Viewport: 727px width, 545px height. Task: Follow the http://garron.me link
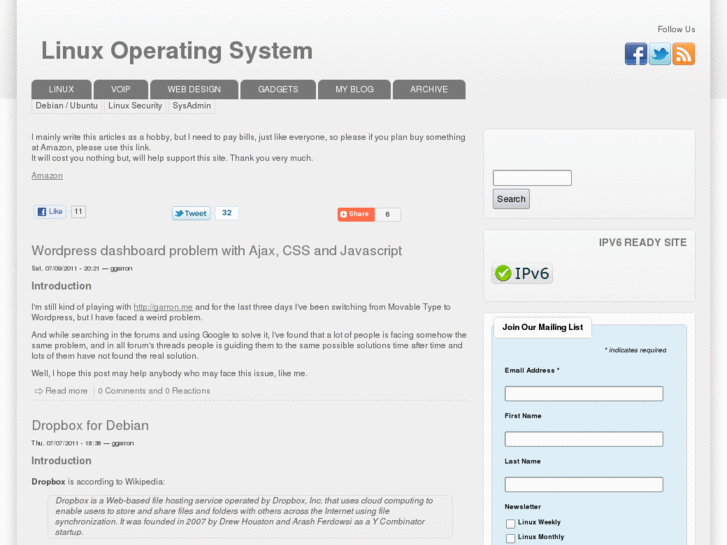(163, 307)
